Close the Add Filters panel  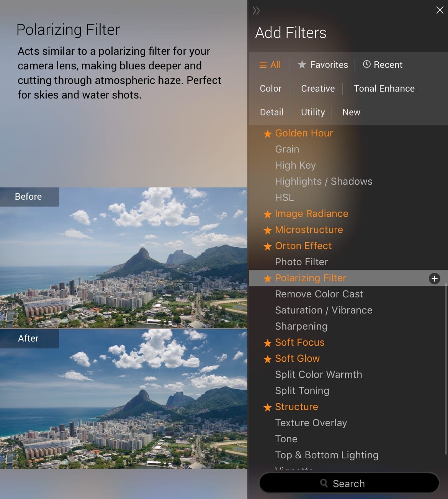pos(440,10)
